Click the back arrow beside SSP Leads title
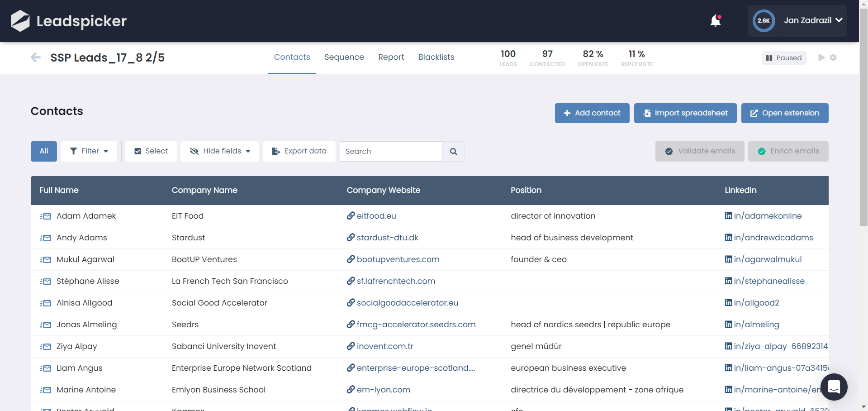The height and width of the screenshot is (411, 868). tap(35, 57)
